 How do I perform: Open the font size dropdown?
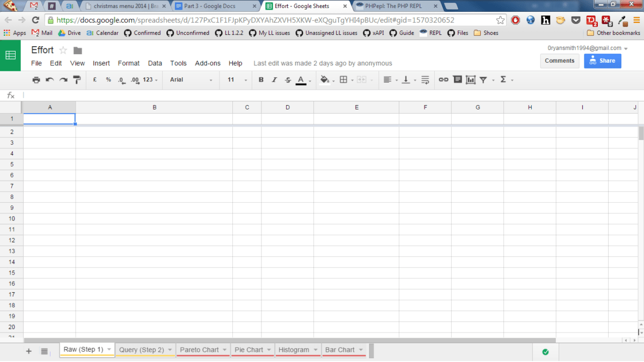coord(235,79)
